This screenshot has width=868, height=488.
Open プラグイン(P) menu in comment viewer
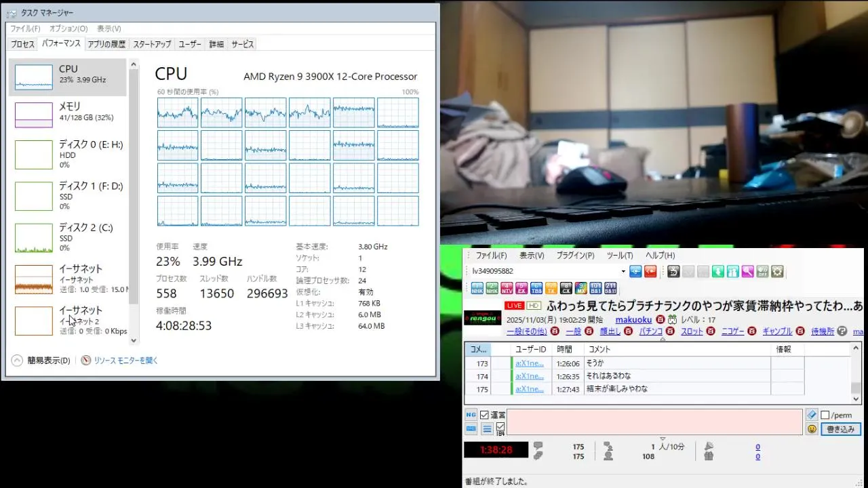575,256
